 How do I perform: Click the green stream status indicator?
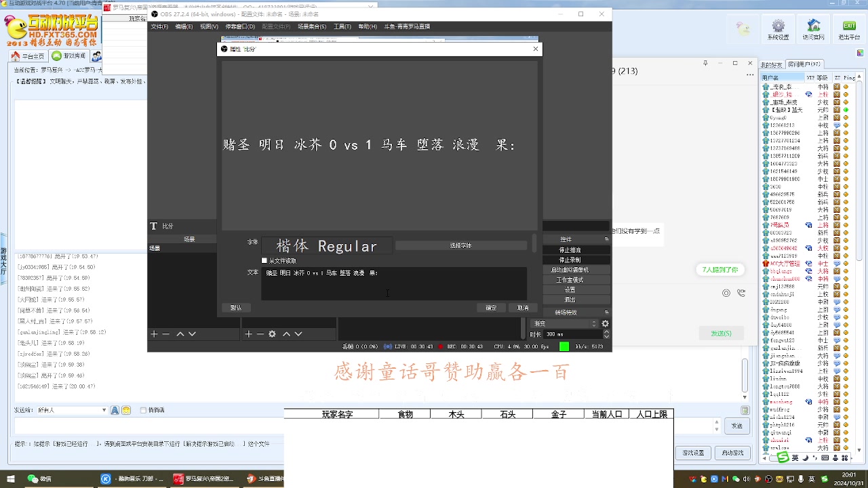[564, 346]
